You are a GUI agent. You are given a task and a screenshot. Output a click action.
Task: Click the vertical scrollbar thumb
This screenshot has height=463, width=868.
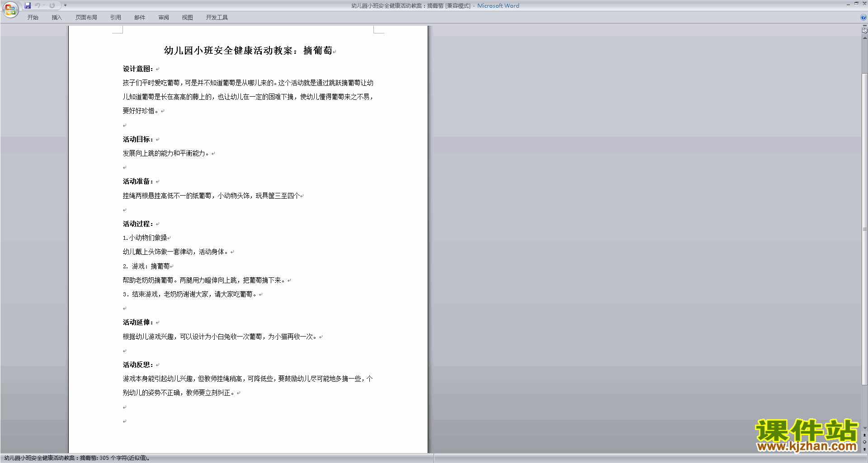coord(864,229)
